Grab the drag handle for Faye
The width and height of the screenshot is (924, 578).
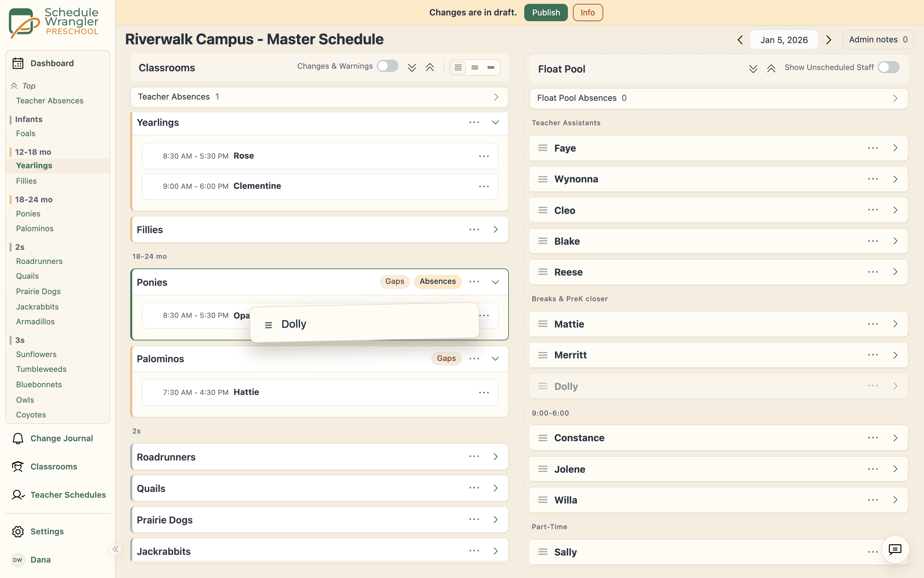click(543, 148)
